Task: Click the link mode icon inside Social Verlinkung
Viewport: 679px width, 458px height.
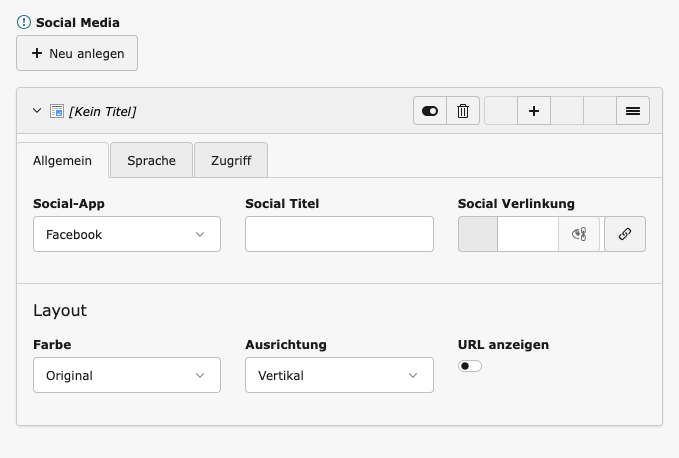Action: coord(578,234)
